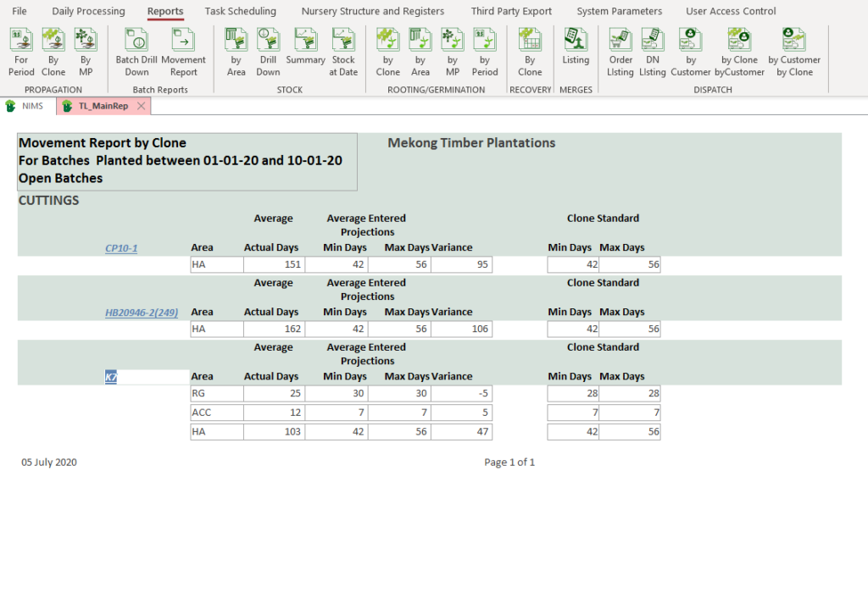
Task: Click Stock by Area icon
Action: 236,41
